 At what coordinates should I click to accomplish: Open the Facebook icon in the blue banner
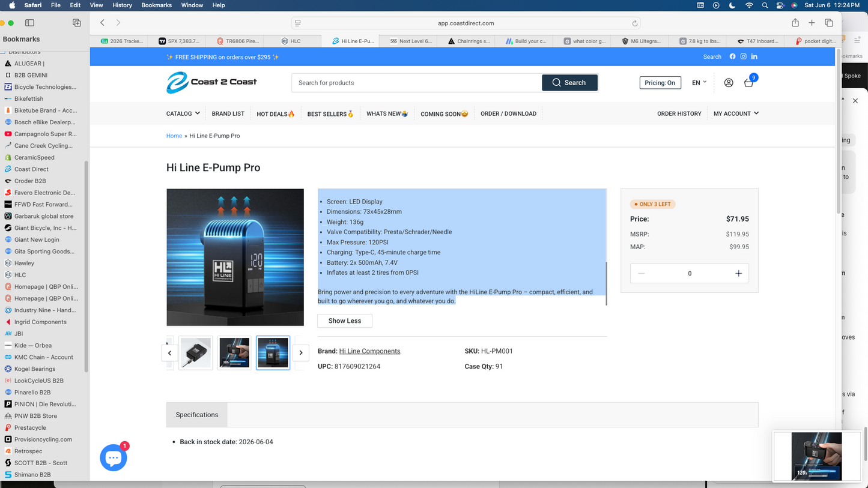tap(732, 56)
